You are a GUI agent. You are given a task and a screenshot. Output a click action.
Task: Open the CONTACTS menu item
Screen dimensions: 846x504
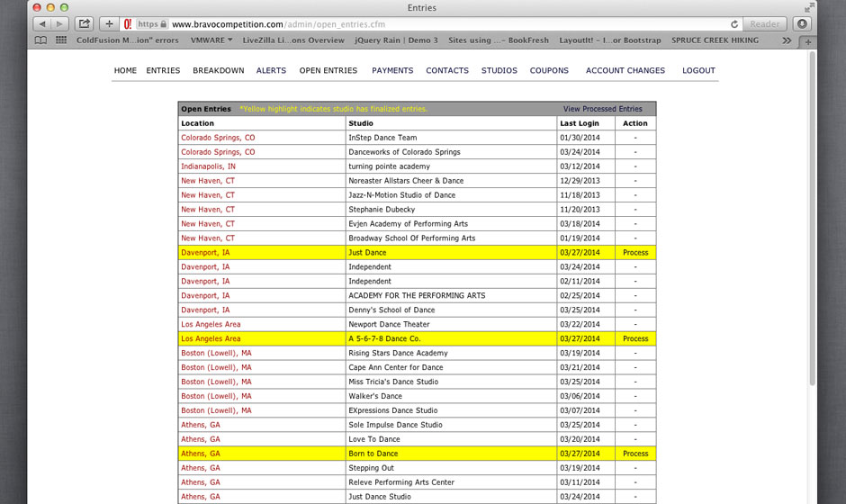tap(447, 71)
